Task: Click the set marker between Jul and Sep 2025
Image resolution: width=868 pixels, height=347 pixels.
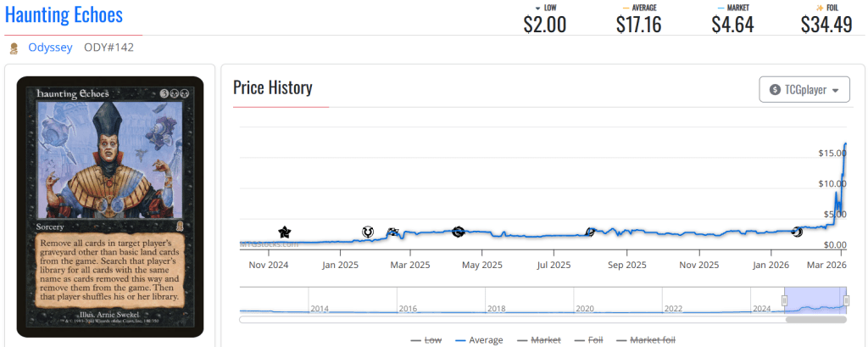Action: (x=591, y=232)
